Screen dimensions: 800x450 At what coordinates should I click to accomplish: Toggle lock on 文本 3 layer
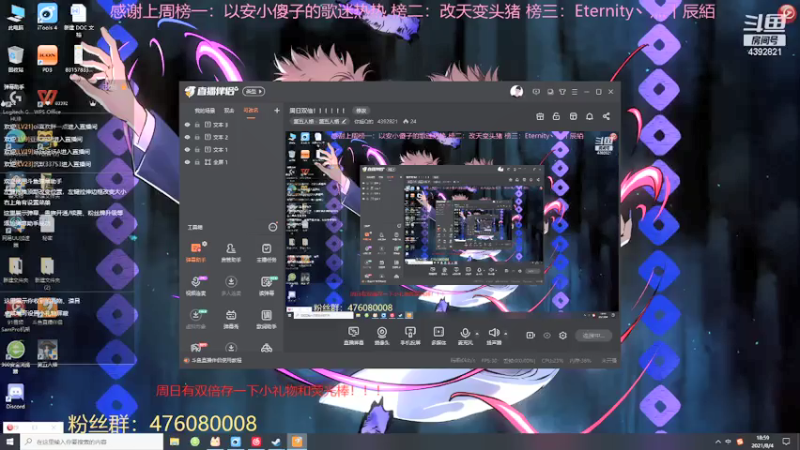(197, 124)
